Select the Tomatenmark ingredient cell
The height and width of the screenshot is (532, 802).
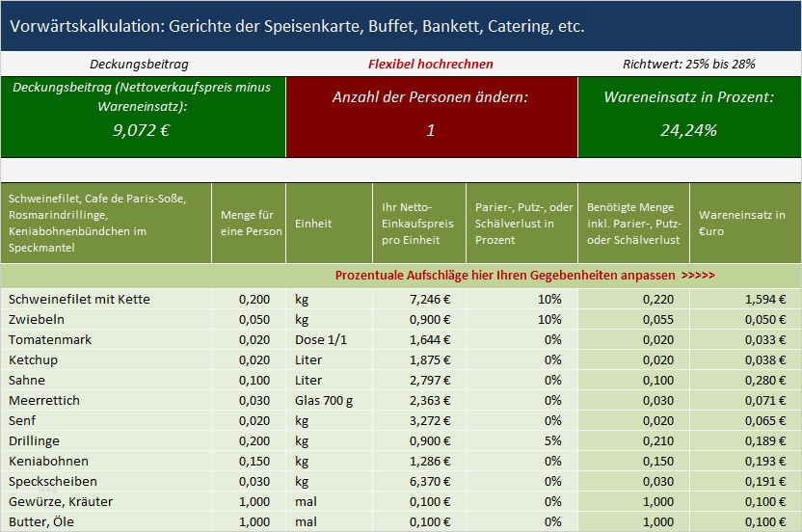pos(106,339)
